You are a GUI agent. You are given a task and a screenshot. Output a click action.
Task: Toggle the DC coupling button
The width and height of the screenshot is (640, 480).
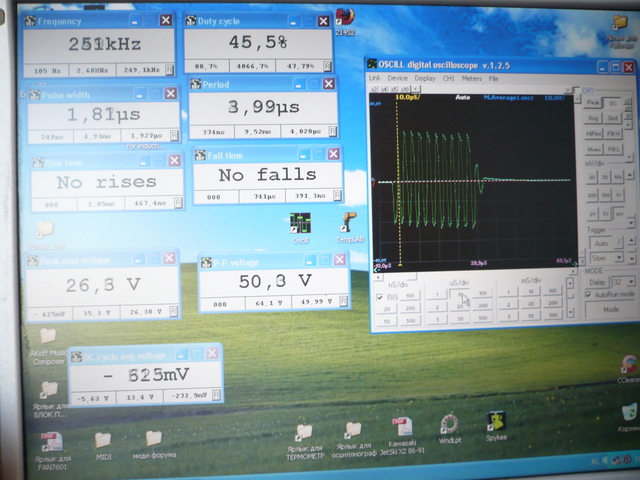point(612,102)
